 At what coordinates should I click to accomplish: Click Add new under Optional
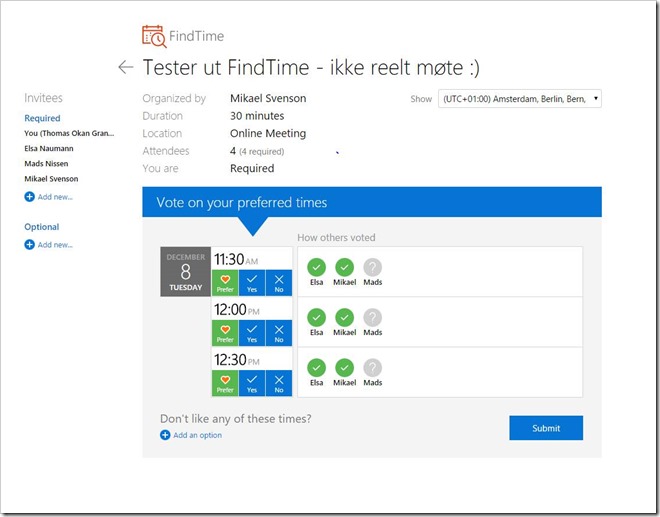click(55, 245)
